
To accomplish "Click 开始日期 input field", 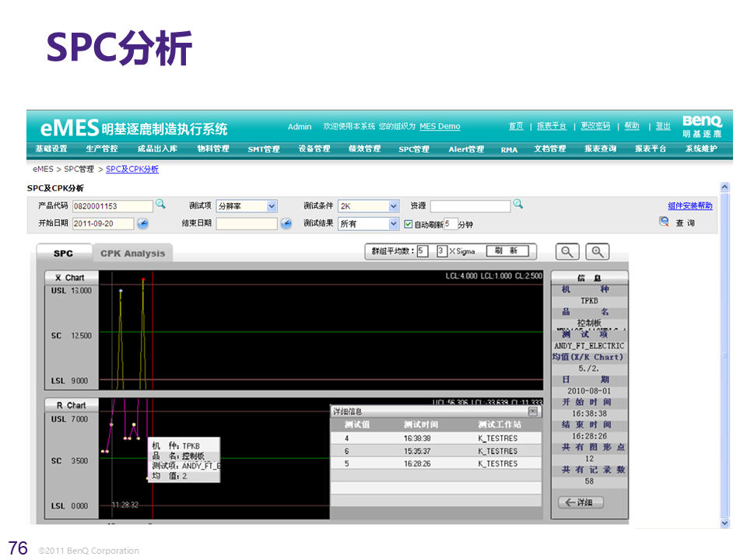I will click(x=103, y=224).
